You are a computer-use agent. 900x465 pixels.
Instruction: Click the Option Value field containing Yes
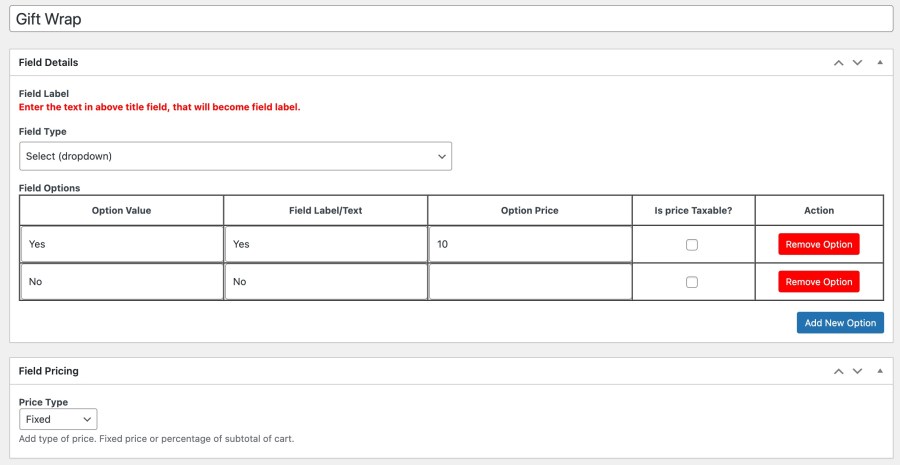coord(121,244)
